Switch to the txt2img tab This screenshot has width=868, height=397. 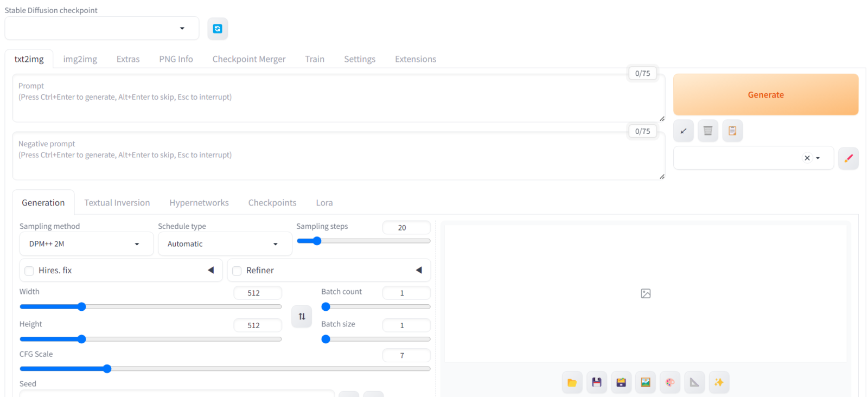coord(29,59)
